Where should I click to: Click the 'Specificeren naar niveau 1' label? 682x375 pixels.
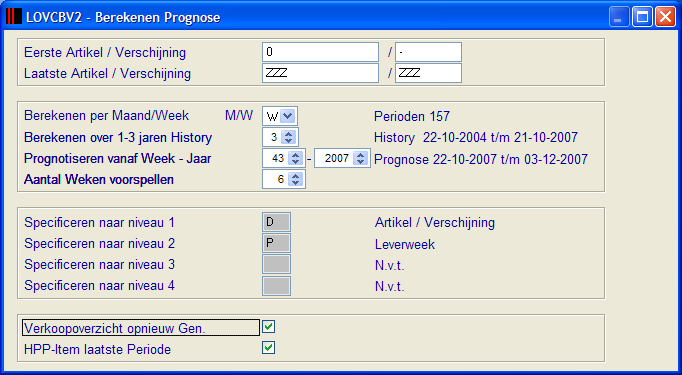pos(100,223)
